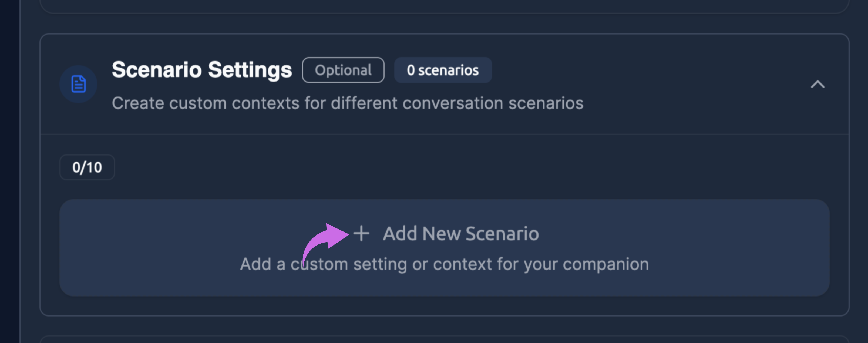Viewport: 868px width, 343px height.
Task: Select the plus icon inside Add New Scenario
Action: pyautogui.click(x=362, y=233)
